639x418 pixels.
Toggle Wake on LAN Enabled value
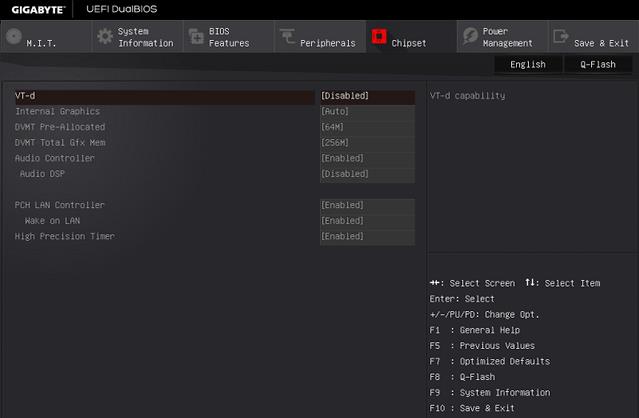[366, 220]
